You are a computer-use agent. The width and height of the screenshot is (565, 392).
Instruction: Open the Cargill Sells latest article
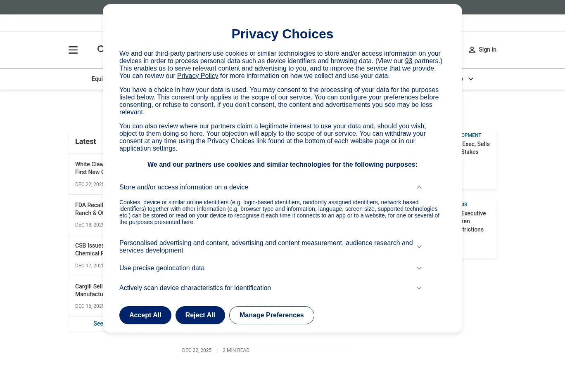pyautogui.click(x=89, y=290)
